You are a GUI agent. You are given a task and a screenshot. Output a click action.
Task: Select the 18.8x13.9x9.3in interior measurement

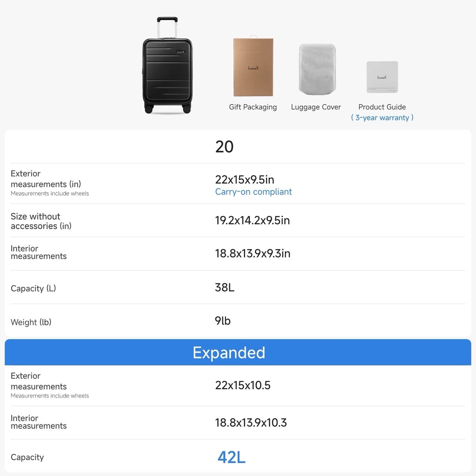[x=253, y=253]
